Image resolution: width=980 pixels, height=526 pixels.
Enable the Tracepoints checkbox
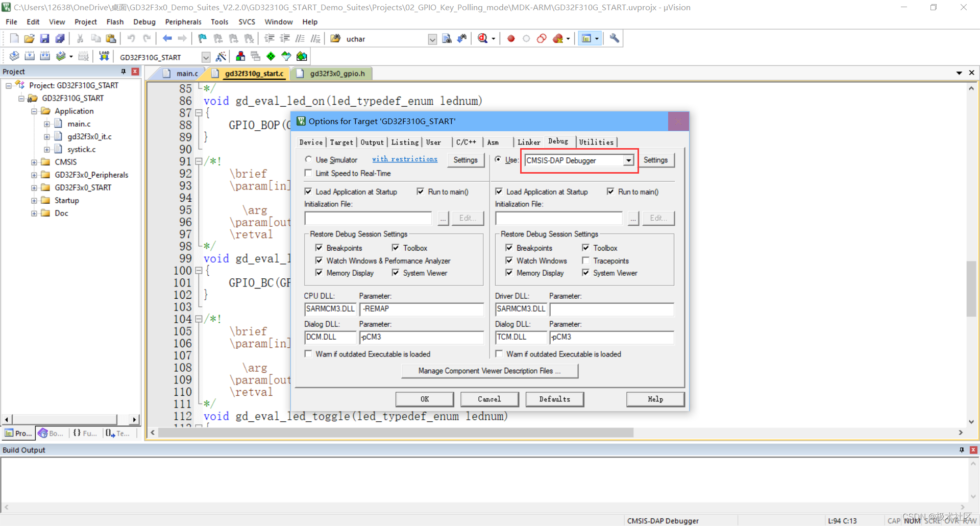click(586, 260)
